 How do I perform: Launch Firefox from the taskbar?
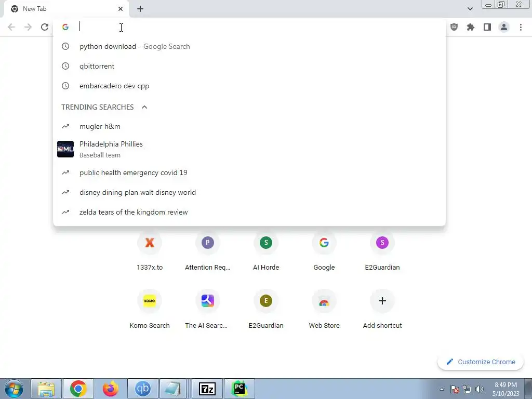111,389
